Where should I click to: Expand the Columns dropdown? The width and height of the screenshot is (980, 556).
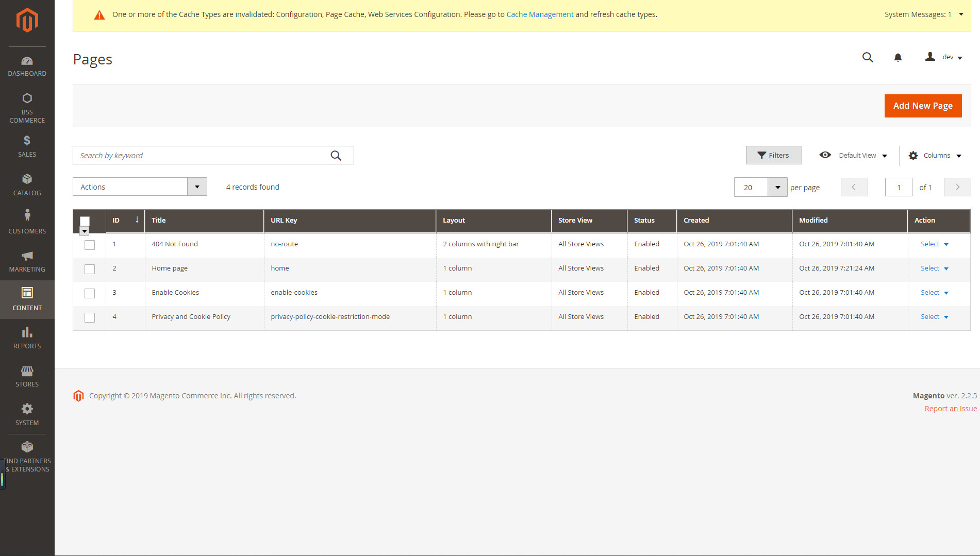tap(935, 156)
